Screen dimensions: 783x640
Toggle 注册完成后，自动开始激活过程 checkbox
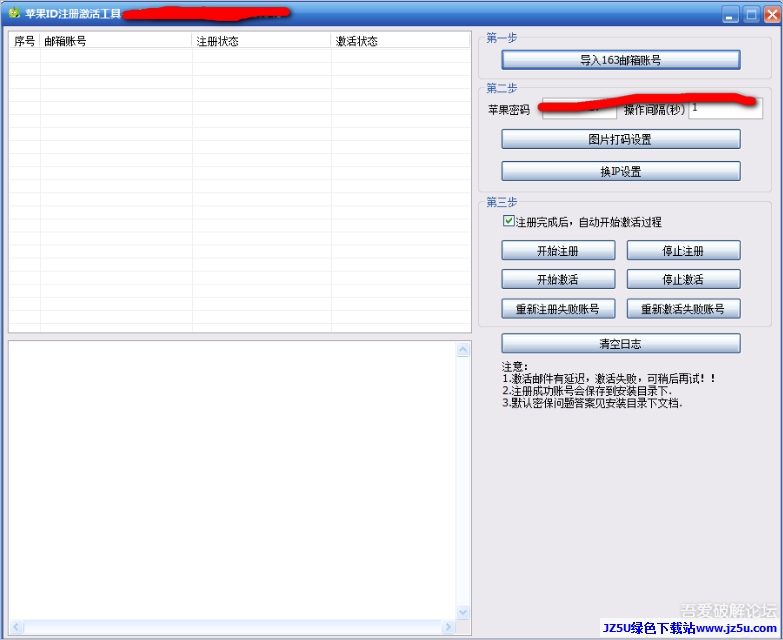[x=508, y=221]
